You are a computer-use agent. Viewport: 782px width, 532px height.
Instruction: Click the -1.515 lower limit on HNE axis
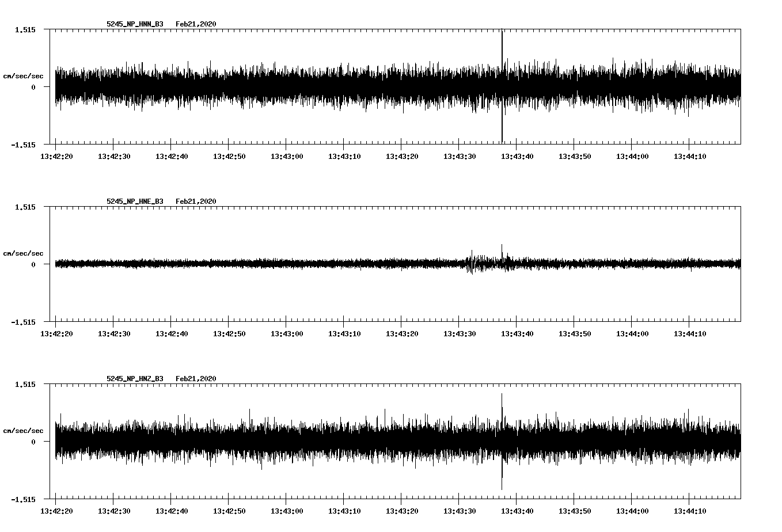click(22, 322)
